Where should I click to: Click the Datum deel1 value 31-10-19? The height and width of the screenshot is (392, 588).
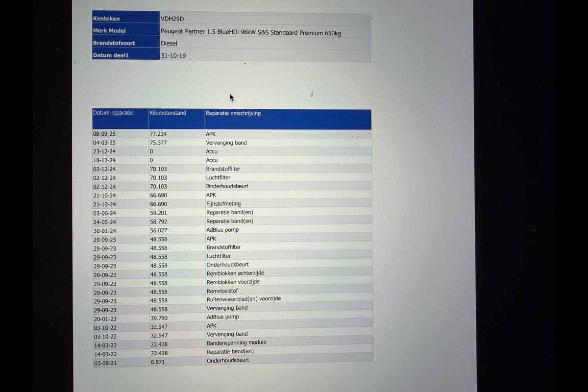tap(173, 56)
